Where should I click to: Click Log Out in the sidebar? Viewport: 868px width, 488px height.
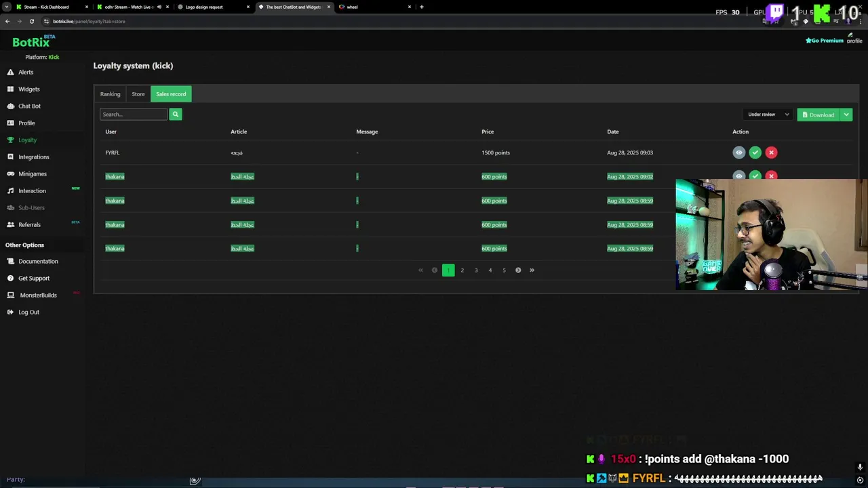(x=28, y=312)
